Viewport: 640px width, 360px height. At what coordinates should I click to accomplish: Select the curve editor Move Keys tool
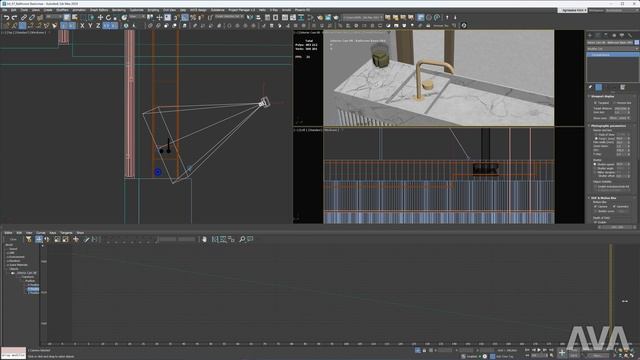pyautogui.click(x=39, y=239)
